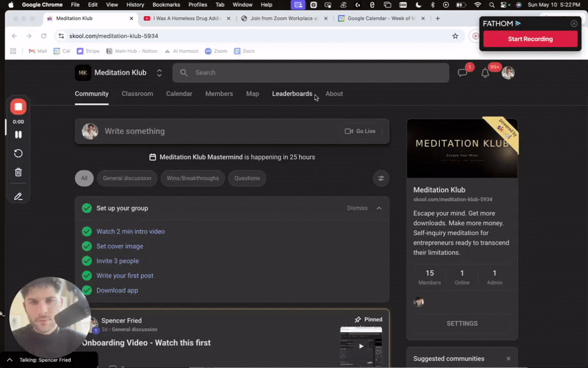The image size is (588, 368).
Task: Open the chat messages icon with badge 1
Action: (462, 72)
